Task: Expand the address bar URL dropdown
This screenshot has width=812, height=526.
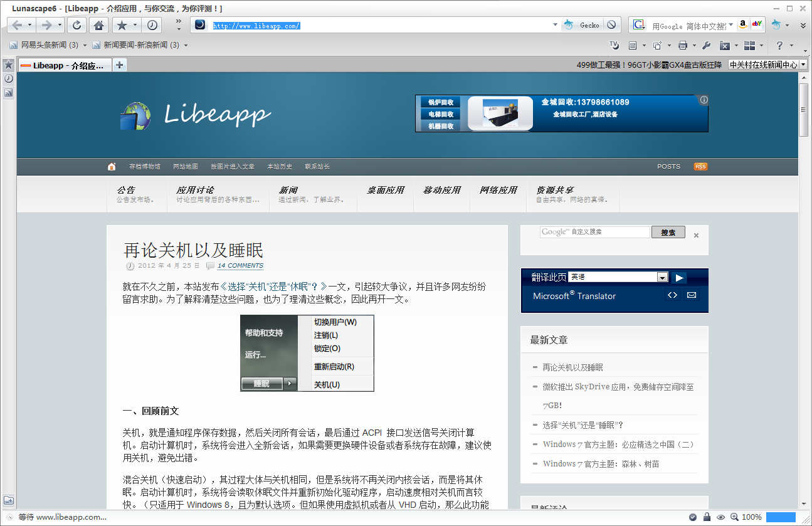Action: tap(555, 25)
